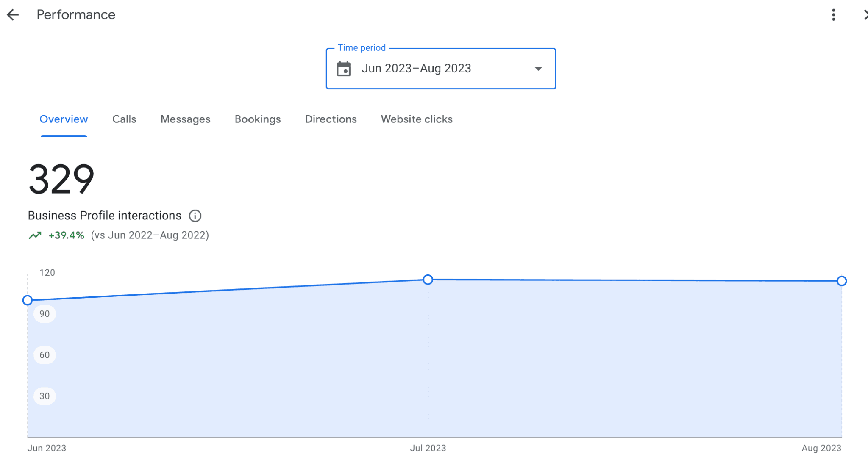Click the Jun 2023 data point
The height and width of the screenshot is (468, 868).
coord(28,300)
